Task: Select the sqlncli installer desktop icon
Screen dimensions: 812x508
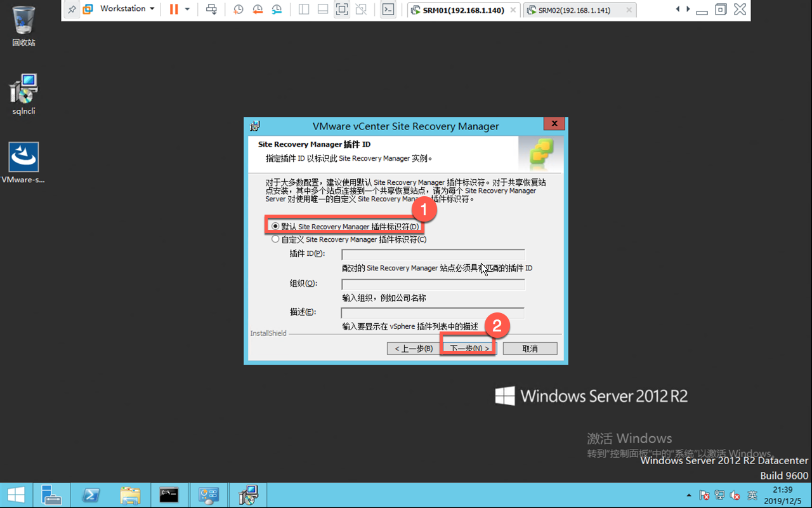Action: coord(23,94)
